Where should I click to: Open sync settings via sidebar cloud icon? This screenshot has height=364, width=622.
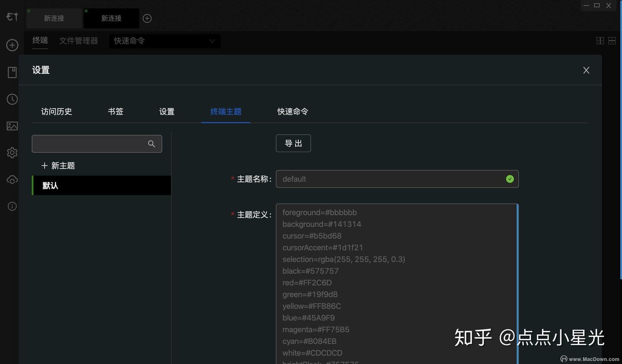pos(12,180)
